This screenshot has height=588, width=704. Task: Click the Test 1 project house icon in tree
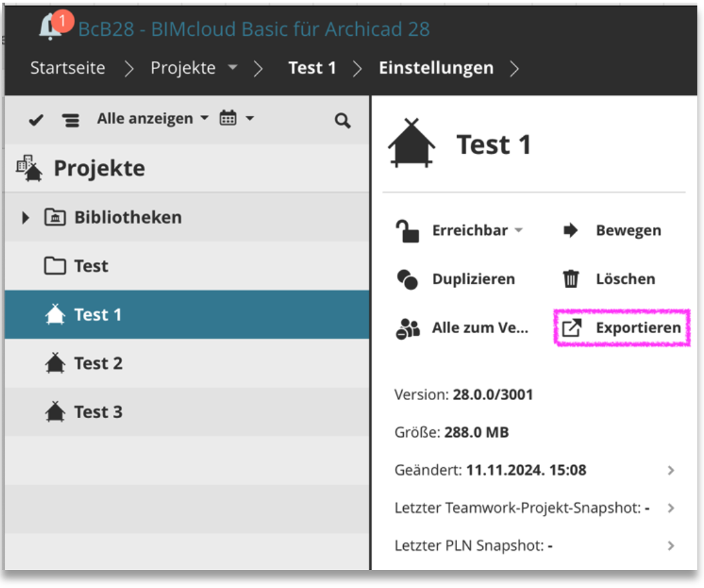(54, 314)
